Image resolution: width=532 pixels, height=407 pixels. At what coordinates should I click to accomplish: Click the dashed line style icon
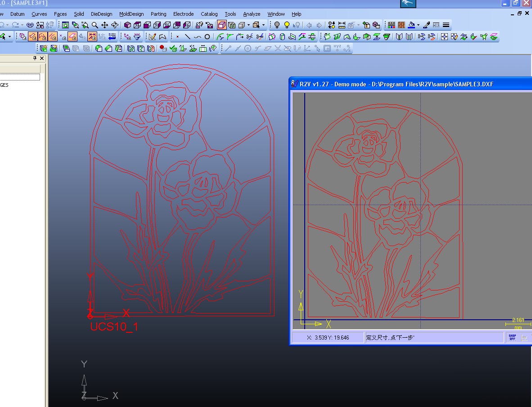click(436, 25)
